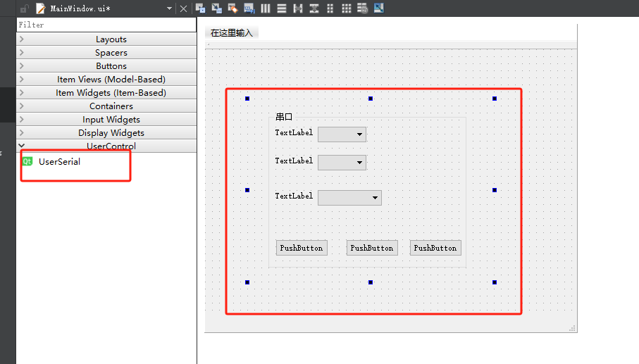Collapse the UserControl category
The image size is (639, 364).
[x=106, y=146]
